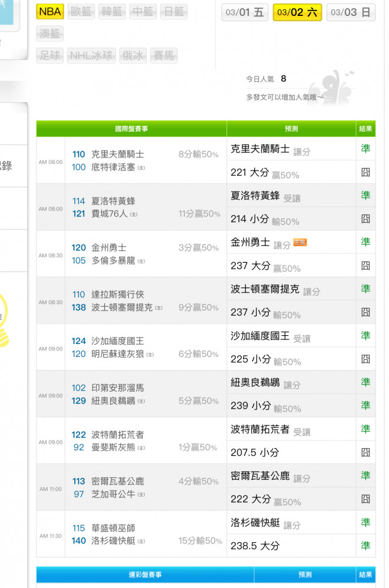Viewport: 389px width, 588px height.
Task: Click the 8分輸50% spread
Action: 199,155
